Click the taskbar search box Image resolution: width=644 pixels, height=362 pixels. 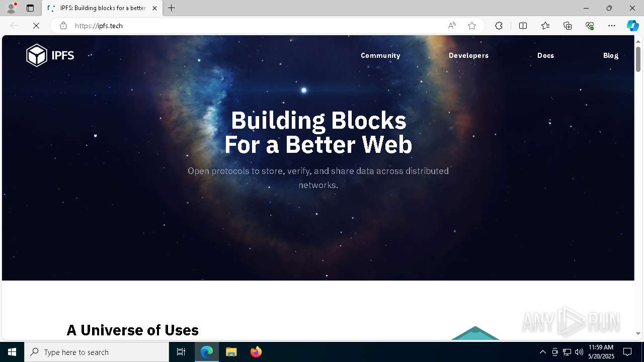click(x=97, y=352)
